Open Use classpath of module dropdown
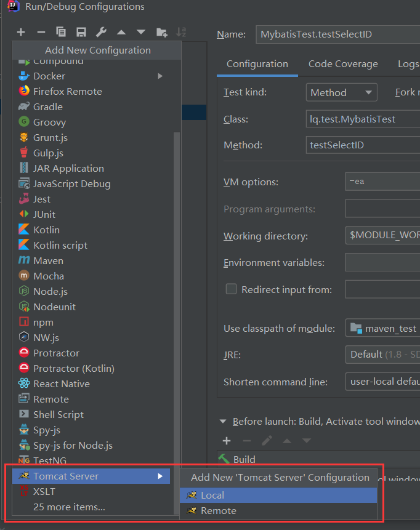The width and height of the screenshot is (420, 530). (382, 328)
